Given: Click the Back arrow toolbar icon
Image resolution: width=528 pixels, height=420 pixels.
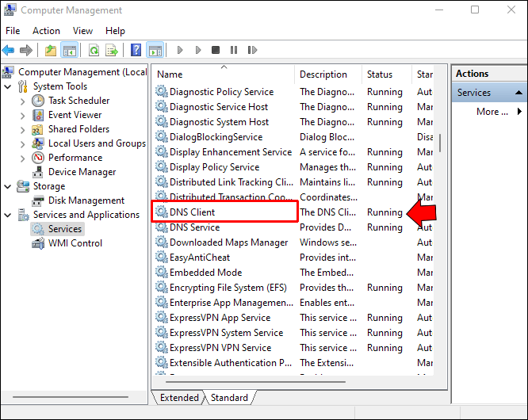Looking at the screenshot, I should click(10, 51).
